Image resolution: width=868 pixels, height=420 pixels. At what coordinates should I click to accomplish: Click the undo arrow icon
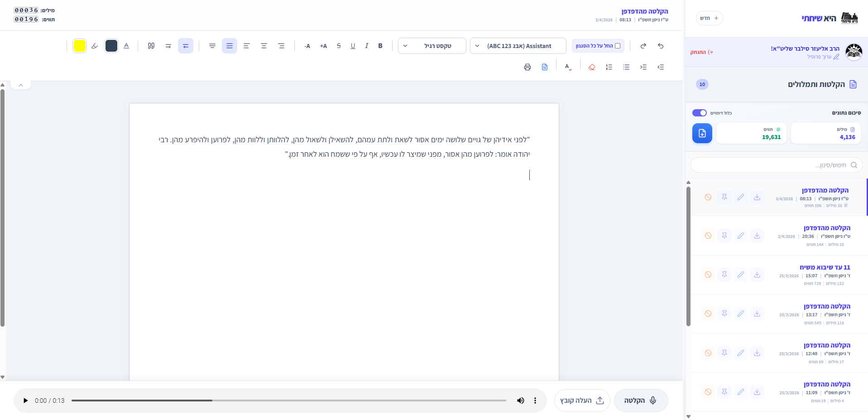661,46
